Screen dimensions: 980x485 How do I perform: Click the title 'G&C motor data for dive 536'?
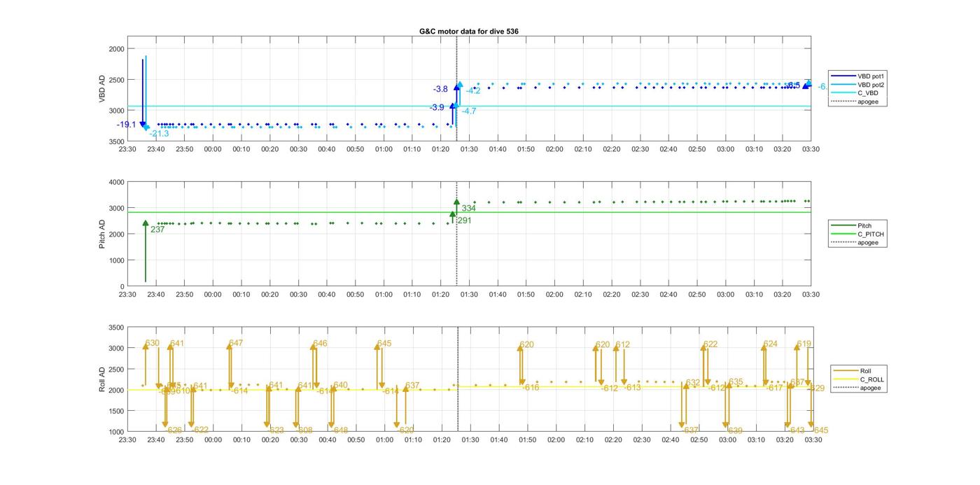(469, 31)
